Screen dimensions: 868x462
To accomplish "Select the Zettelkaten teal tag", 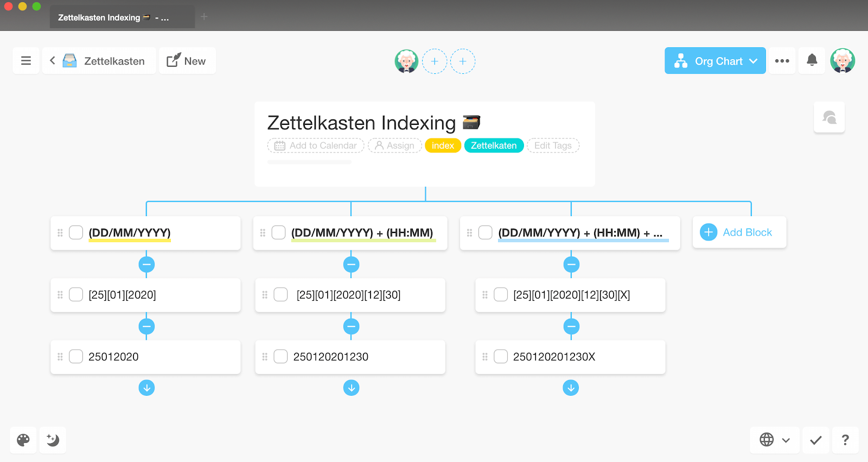I will pyautogui.click(x=494, y=145).
